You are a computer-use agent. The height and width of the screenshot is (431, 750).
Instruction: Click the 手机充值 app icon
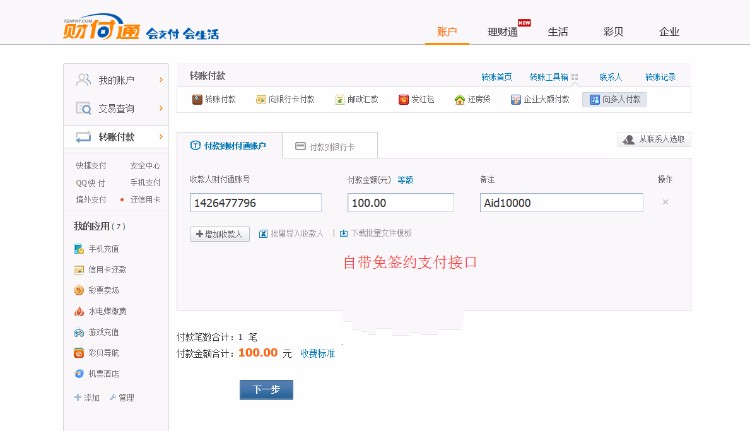tap(79, 249)
